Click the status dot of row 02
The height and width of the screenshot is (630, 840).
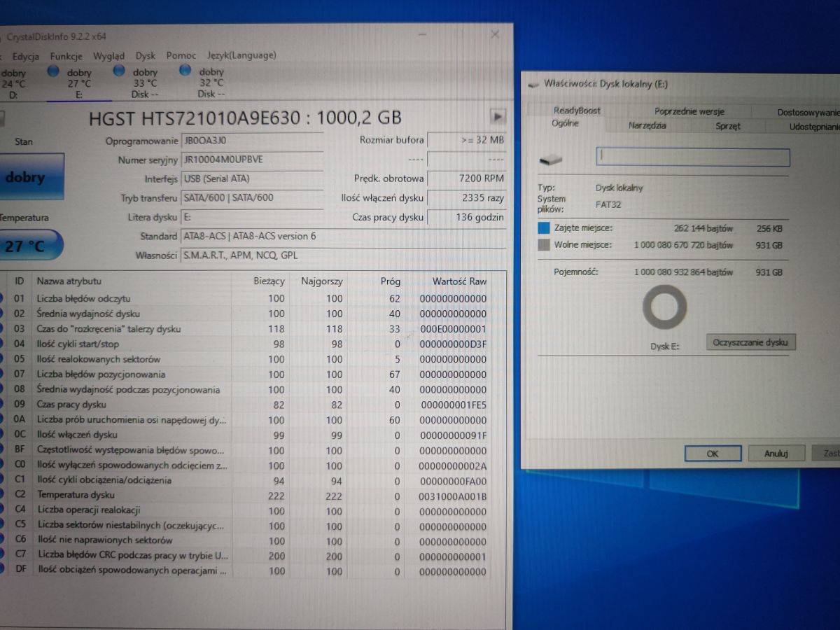pyautogui.click(x=2, y=314)
